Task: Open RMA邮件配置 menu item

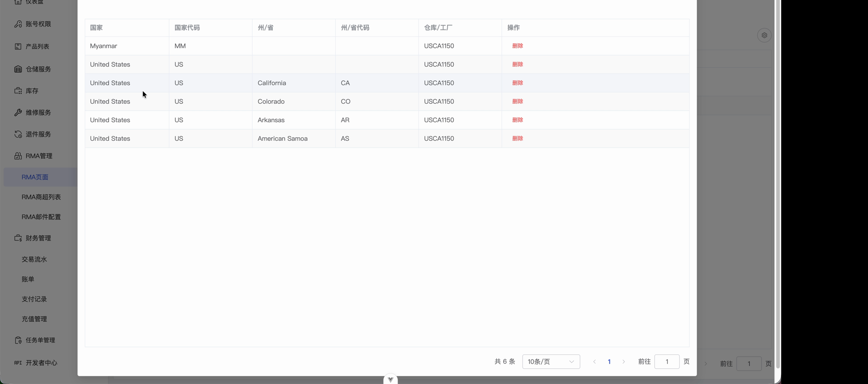Action: pyautogui.click(x=41, y=217)
